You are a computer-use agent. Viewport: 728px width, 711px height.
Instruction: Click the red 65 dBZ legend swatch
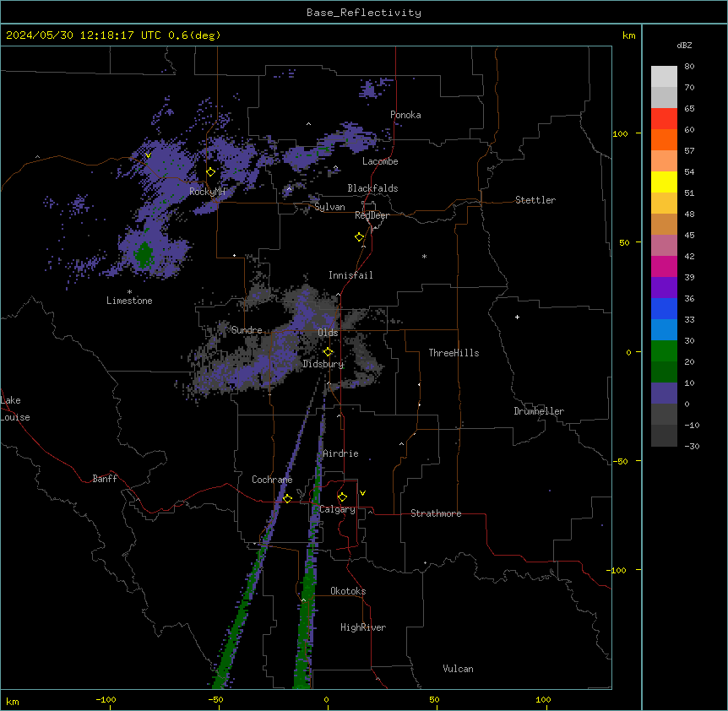pyautogui.click(x=664, y=119)
